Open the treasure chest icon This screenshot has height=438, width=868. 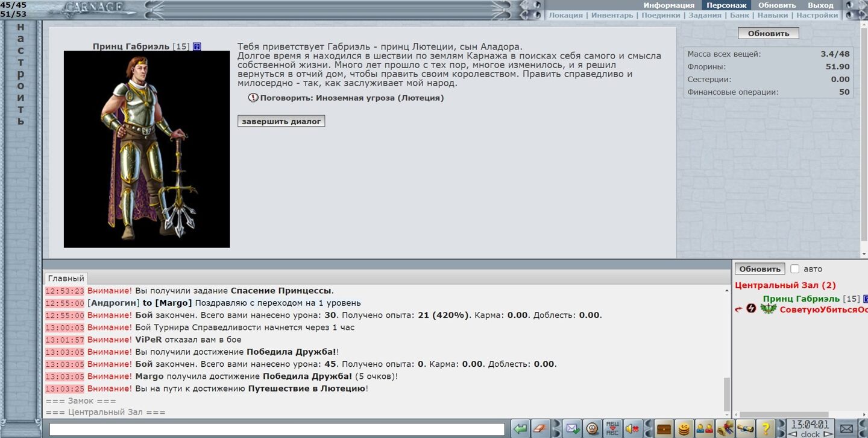point(665,429)
